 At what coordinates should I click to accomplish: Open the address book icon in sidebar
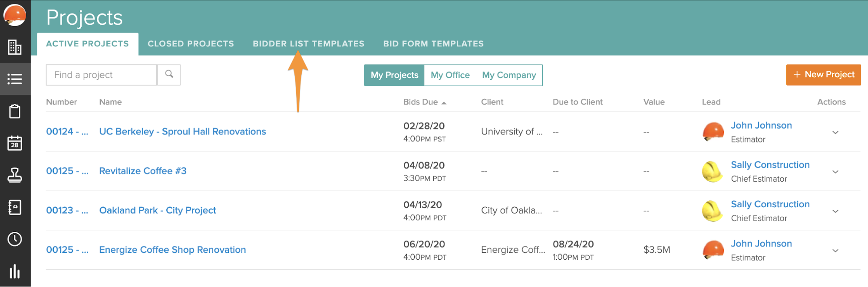15,207
